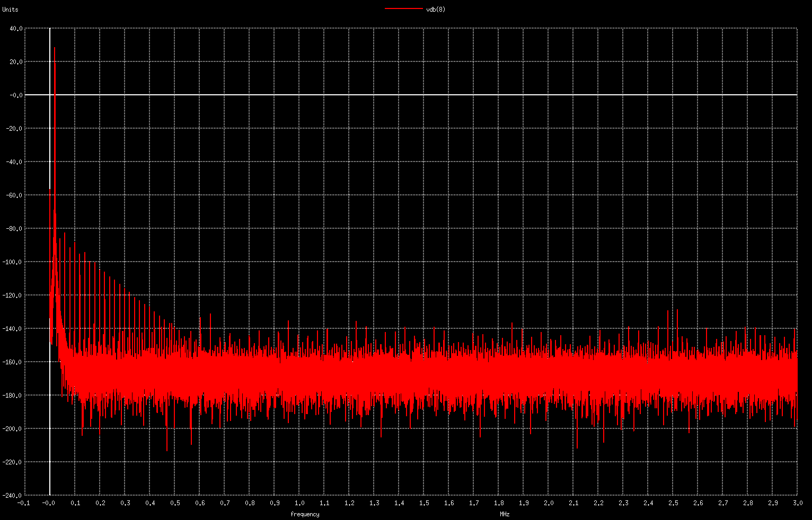
Task: Click the 1.7 x-axis tick label
Action: [474, 503]
